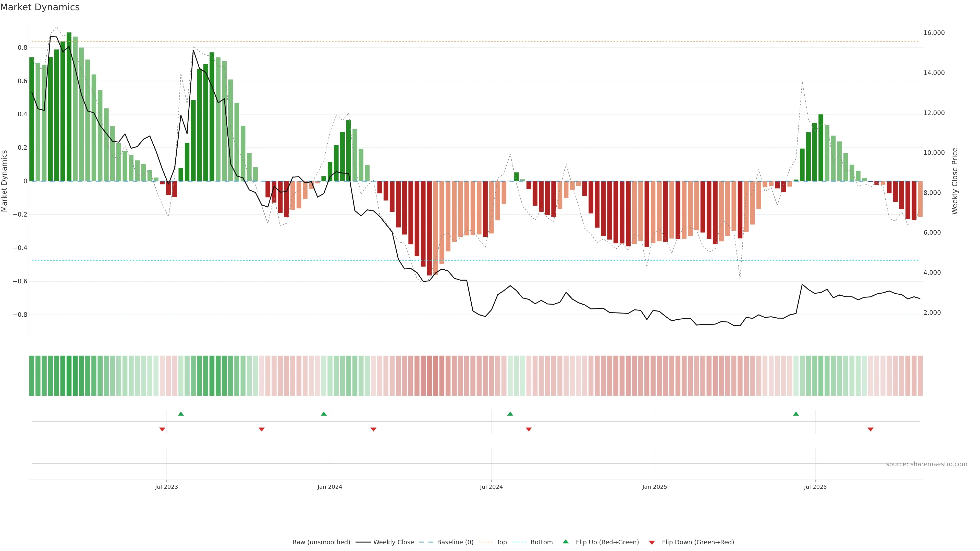Click the Flip Down marker after Jul 2025
Image resolution: width=980 pixels, height=551 pixels.
point(871,429)
